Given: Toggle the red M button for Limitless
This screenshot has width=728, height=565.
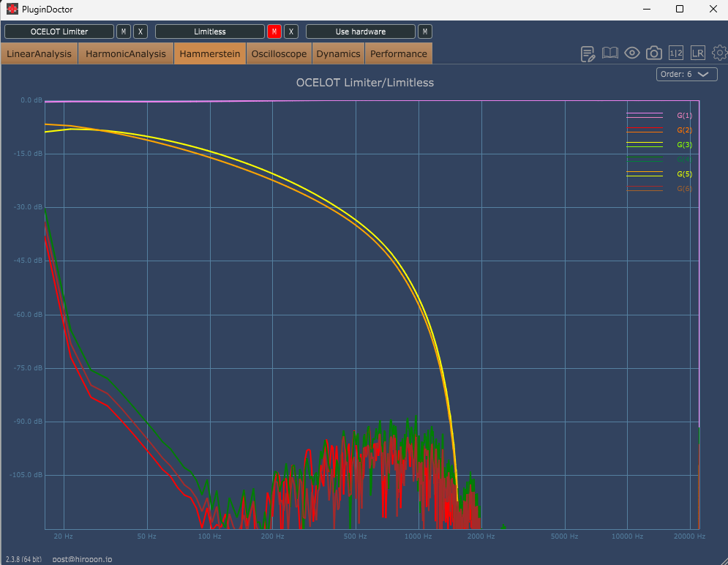Looking at the screenshot, I should pos(274,31).
